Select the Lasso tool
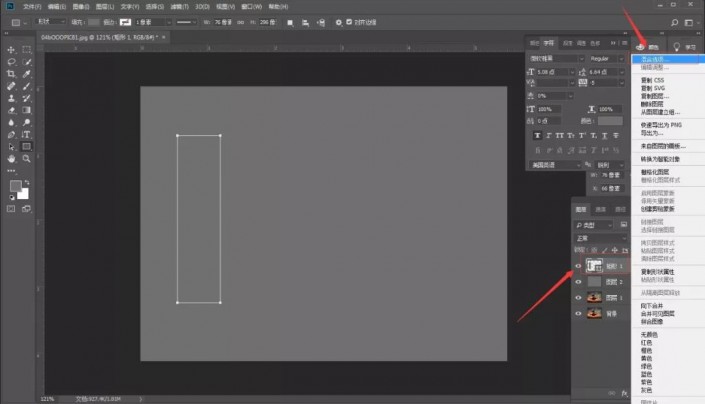This screenshot has width=705, height=404. pos(11,61)
